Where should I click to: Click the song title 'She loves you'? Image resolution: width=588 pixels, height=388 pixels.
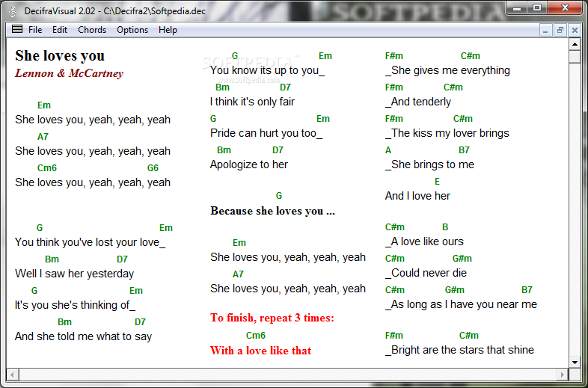coord(60,55)
